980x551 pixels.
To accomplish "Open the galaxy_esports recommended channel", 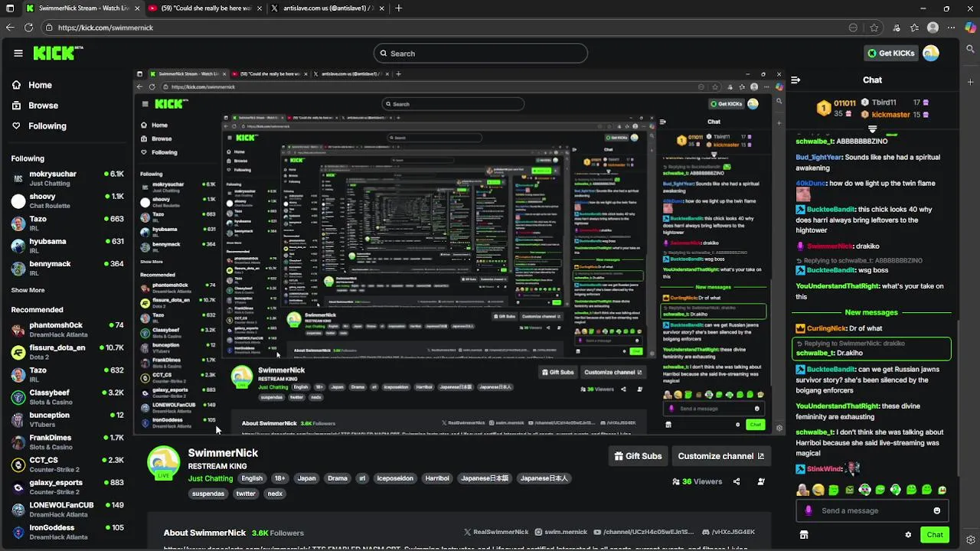I will 67,487.
